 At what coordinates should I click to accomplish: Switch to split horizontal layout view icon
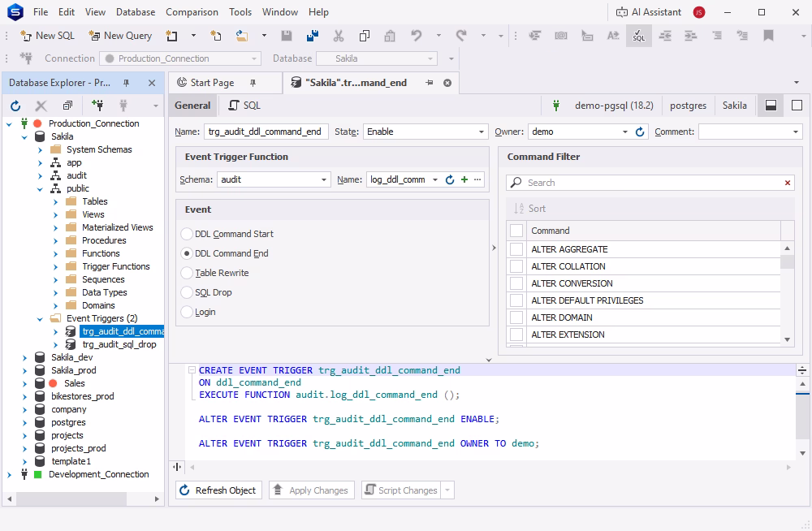pyautogui.click(x=771, y=106)
